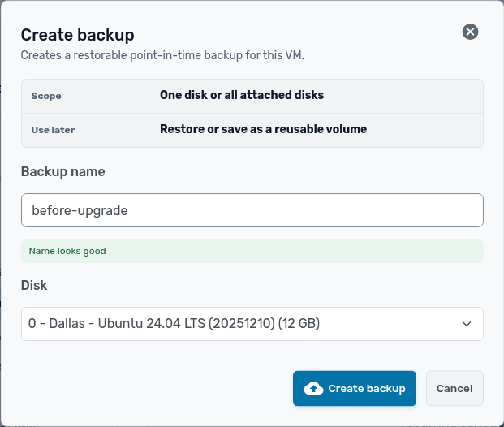The image size is (504, 427).
Task: Click 'Restore or save as a reusable volume'
Action: [x=263, y=129]
